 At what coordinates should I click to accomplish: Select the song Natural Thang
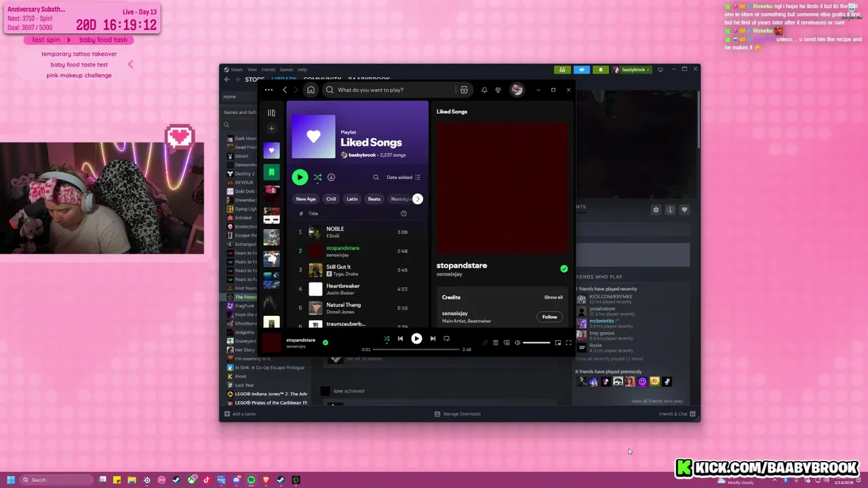click(358, 308)
